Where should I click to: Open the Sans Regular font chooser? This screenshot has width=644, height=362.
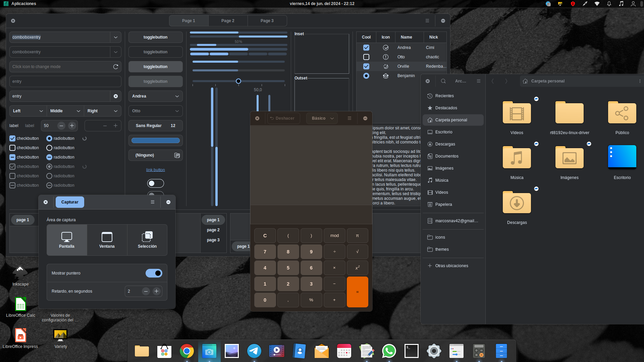(156, 126)
